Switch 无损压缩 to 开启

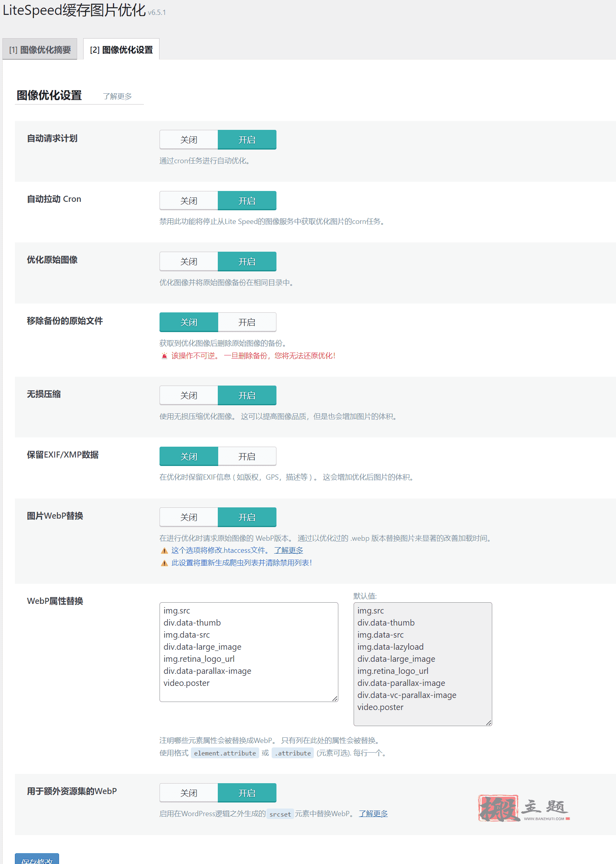pyautogui.click(x=247, y=395)
